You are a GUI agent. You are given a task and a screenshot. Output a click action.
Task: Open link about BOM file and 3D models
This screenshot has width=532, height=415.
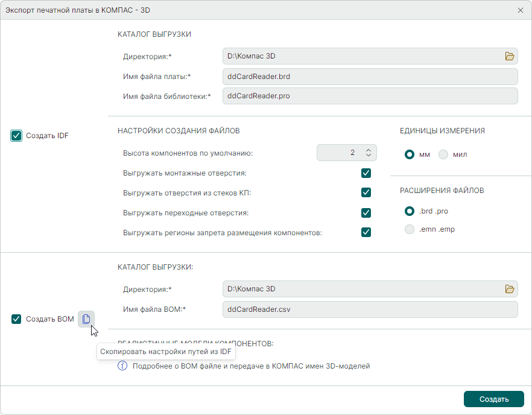251,366
